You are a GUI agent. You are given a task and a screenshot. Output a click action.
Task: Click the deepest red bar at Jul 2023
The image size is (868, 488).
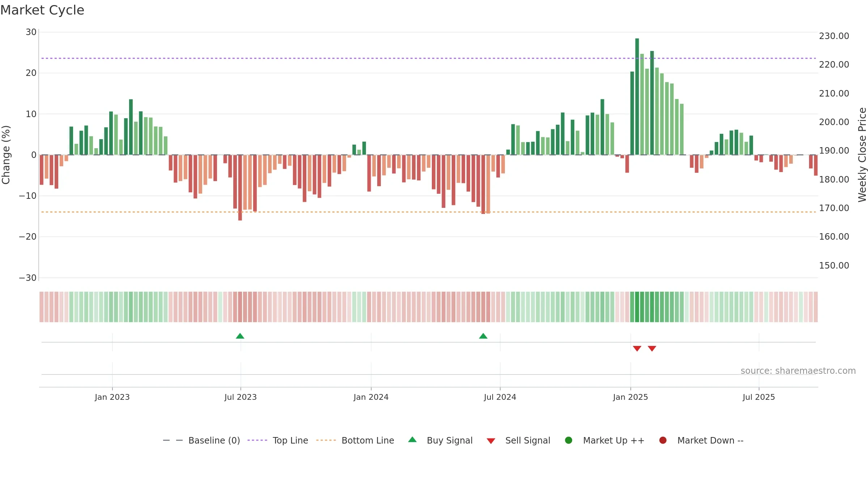240,188
